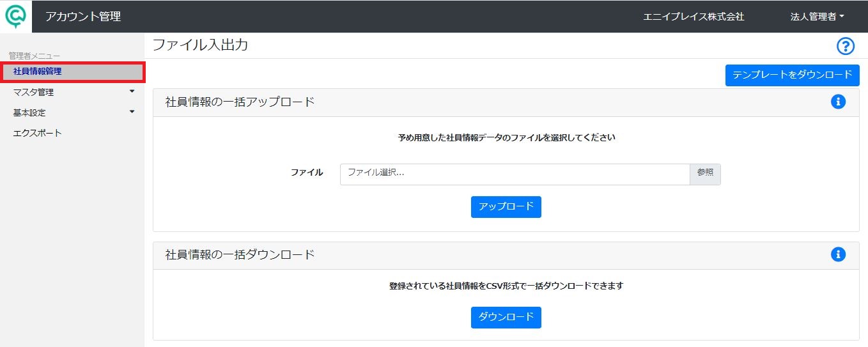Open the 法人管理者 user dropdown
This screenshot has height=347, width=868.
(817, 17)
